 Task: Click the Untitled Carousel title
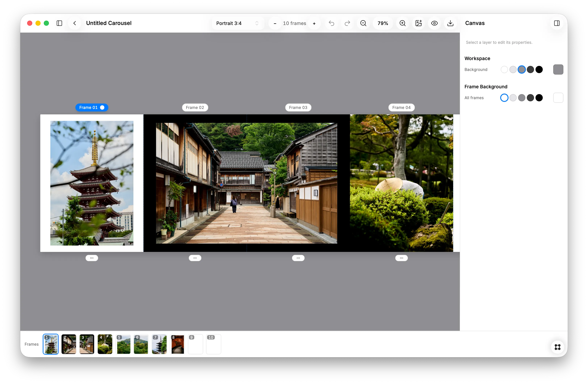(109, 23)
